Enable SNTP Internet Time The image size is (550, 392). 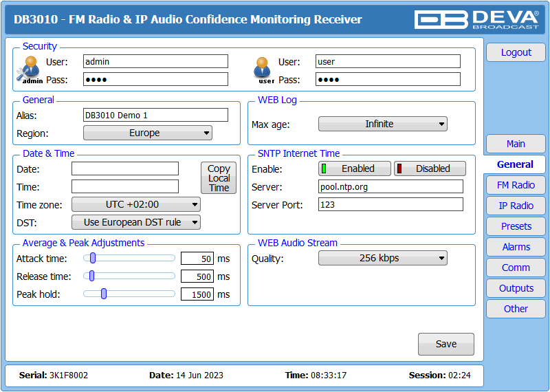[x=355, y=168]
